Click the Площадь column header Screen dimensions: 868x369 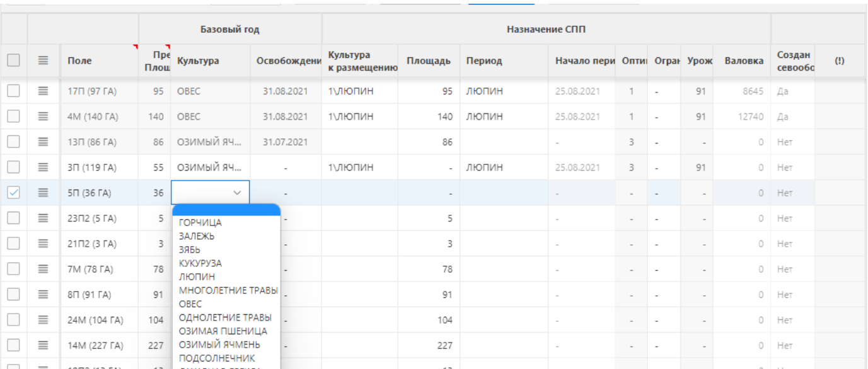point(428,61)
